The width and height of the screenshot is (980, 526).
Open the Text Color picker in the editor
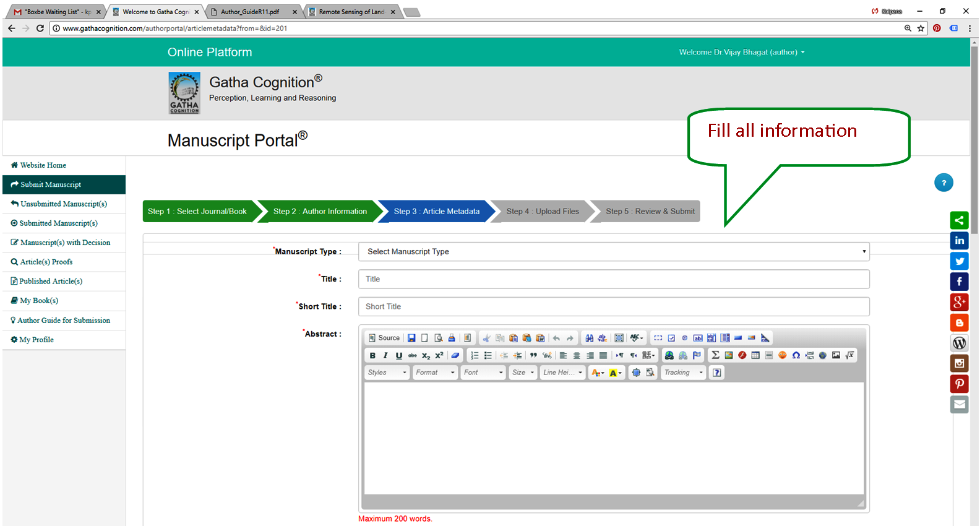[x=597, y=373]
